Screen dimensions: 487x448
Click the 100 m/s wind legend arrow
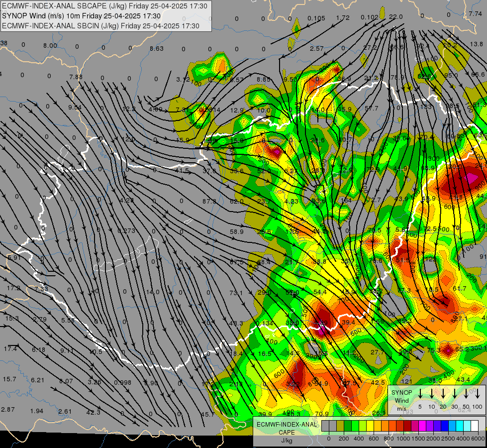click(478, 393)
